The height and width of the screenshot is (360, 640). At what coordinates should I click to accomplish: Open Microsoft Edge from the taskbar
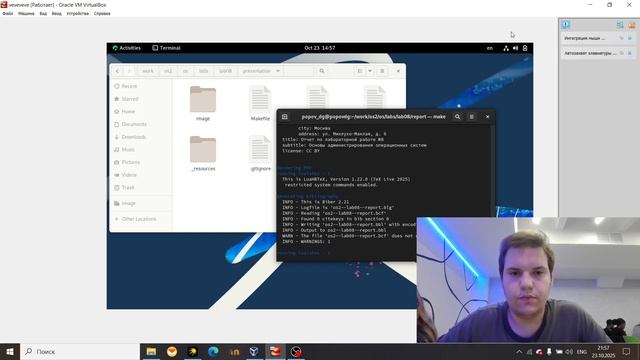[213, 351]
